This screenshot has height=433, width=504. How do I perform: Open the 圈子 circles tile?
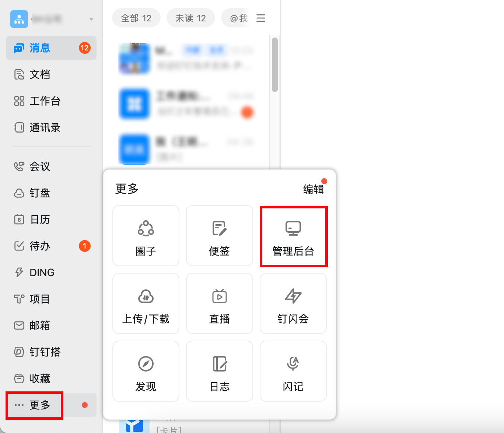click(x=146, y=236)
